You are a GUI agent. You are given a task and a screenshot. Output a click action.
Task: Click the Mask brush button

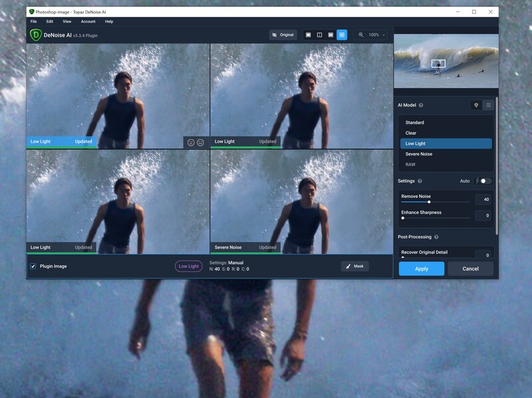[354, 266]
